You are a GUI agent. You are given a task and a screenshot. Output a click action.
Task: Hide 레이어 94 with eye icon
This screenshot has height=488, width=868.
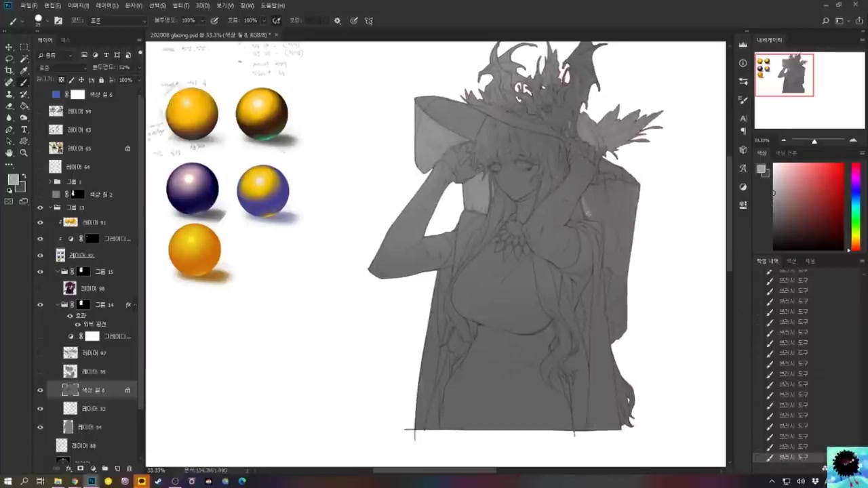[x=40, y=427]
